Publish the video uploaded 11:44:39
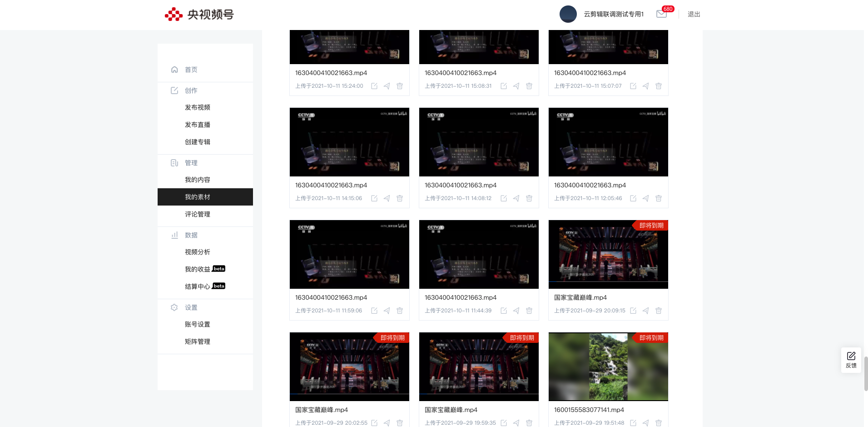The width and height of the screenshot is (868, 427). coord(516,311)
